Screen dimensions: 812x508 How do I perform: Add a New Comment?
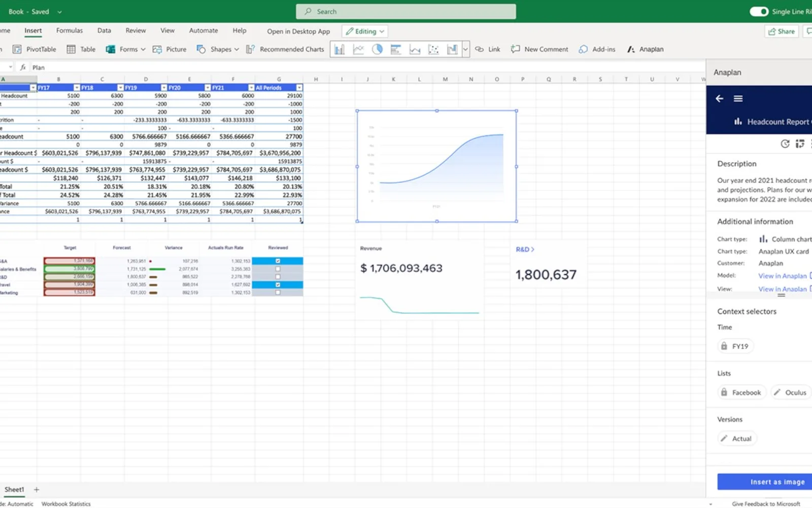(x=539, y=49)
